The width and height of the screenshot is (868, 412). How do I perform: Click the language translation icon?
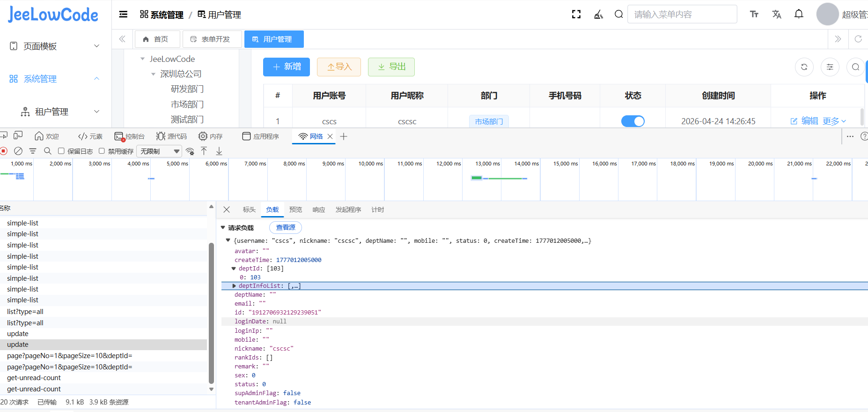(x=777, y=15)
